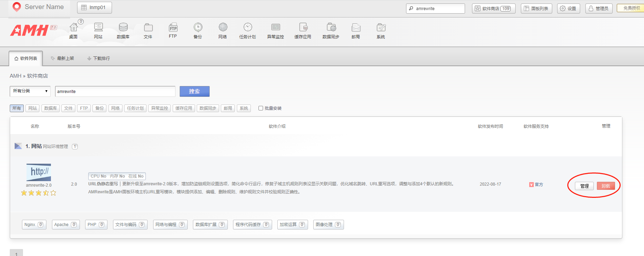Open the 所有分类 category dropdown

[x=30, y=91]
